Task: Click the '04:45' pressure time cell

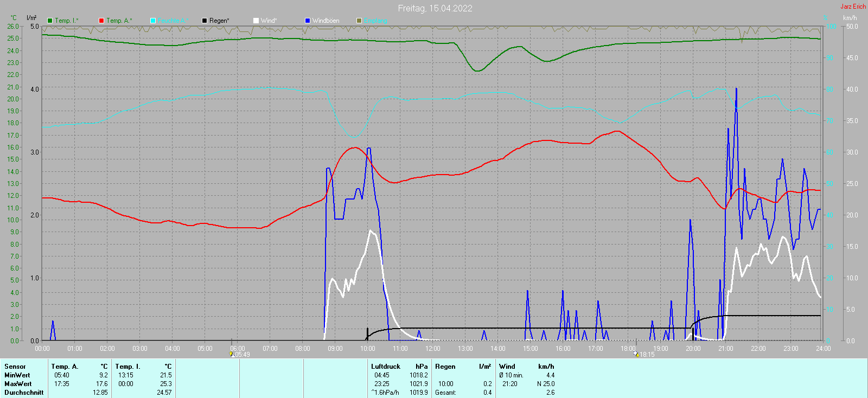Action: 382,375
